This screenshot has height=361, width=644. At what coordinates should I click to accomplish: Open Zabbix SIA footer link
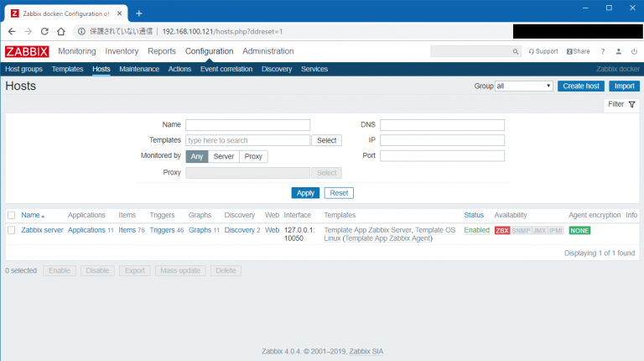pyautogui.click(x=366, y=351)
